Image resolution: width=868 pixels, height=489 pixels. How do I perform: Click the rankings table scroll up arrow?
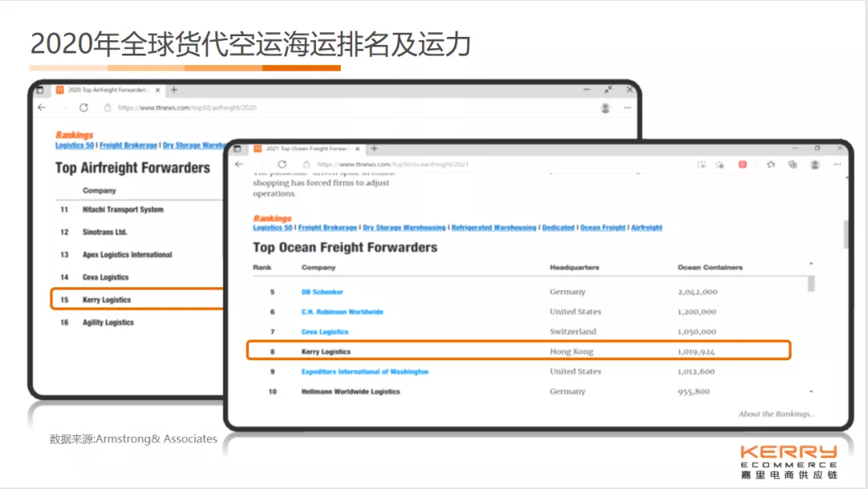tap(811, 264)
